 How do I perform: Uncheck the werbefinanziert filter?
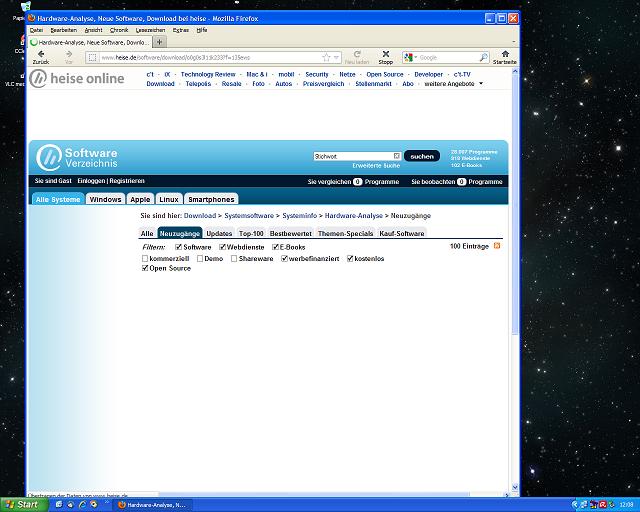click(x=284, y=258)
